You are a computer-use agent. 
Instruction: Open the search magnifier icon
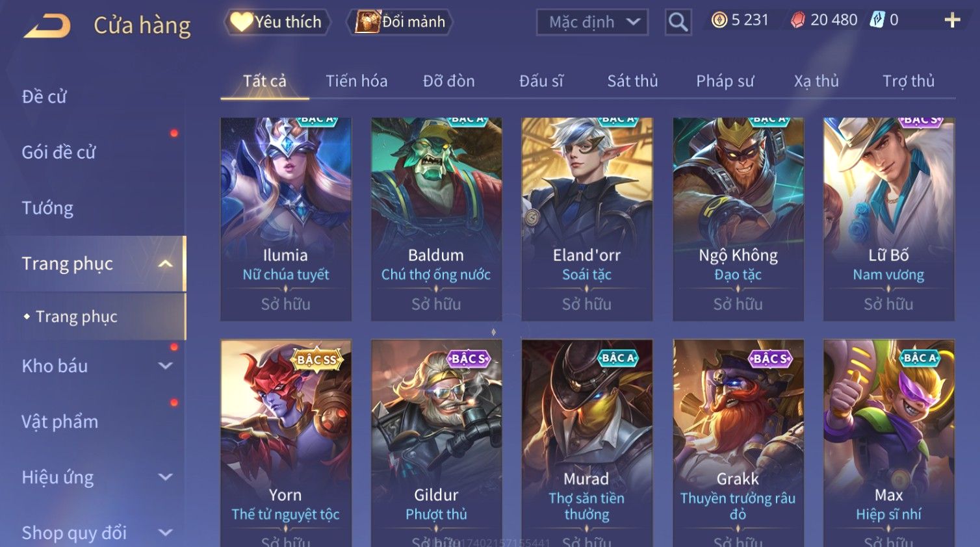(678, 22)
